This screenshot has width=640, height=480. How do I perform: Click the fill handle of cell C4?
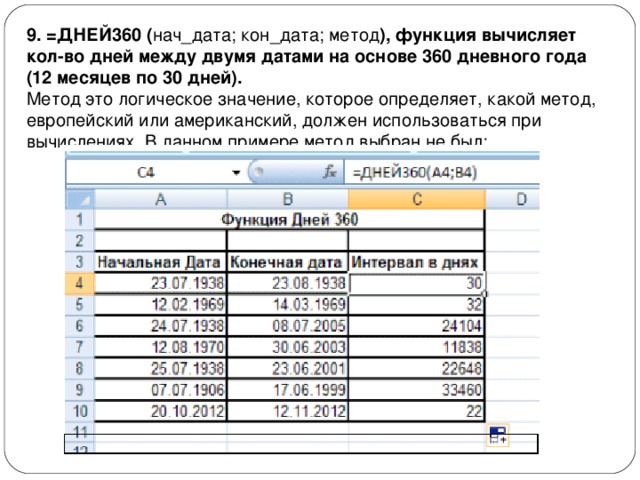(x=484, y=293)
